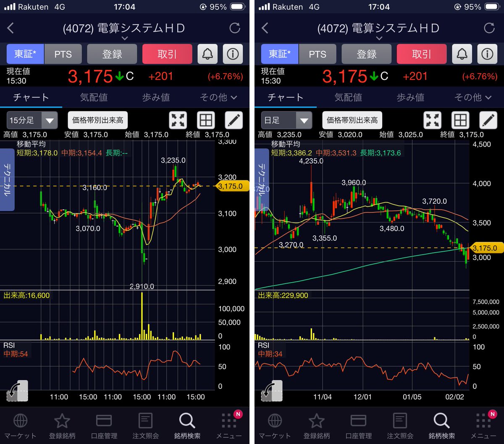Open alert bell on left screen
Viewport: 504px width, 444px height.
(x=207, y=54)
